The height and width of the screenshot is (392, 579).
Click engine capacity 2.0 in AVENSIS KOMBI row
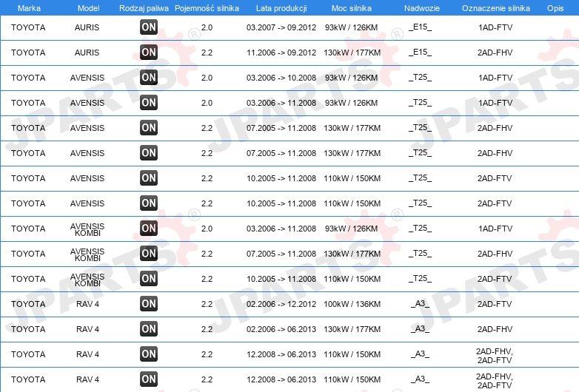coord(207,229)
